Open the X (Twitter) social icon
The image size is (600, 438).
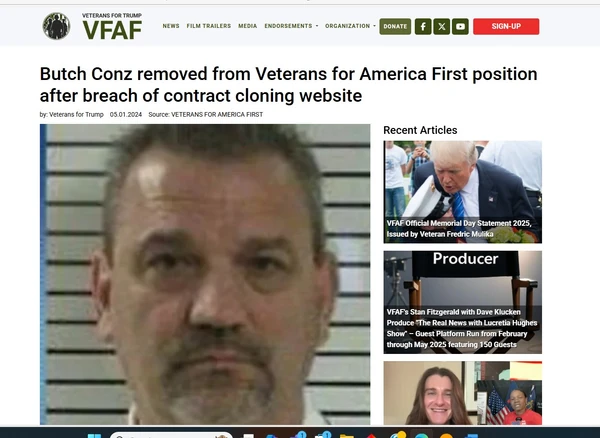point(442,26)
